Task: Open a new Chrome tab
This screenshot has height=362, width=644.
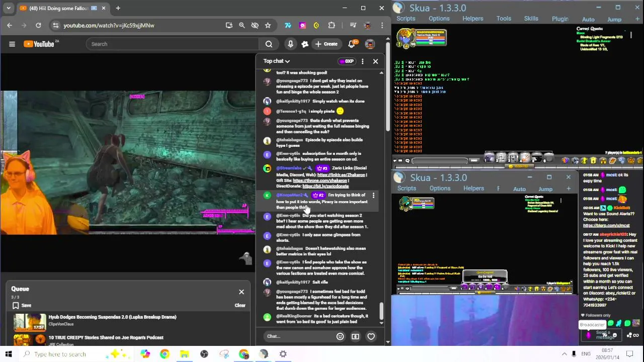Action: [118, 8]
